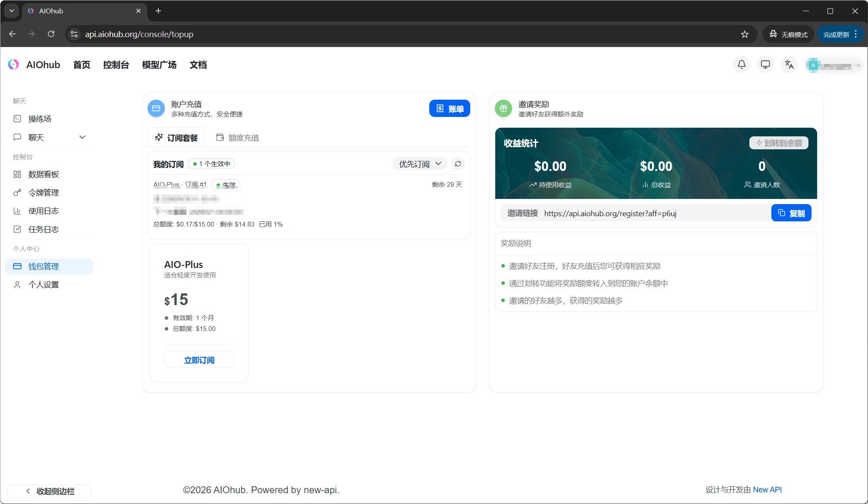Click the 奖励说明 heading
This screenshot has width=868, height=504.
point(516,243)
